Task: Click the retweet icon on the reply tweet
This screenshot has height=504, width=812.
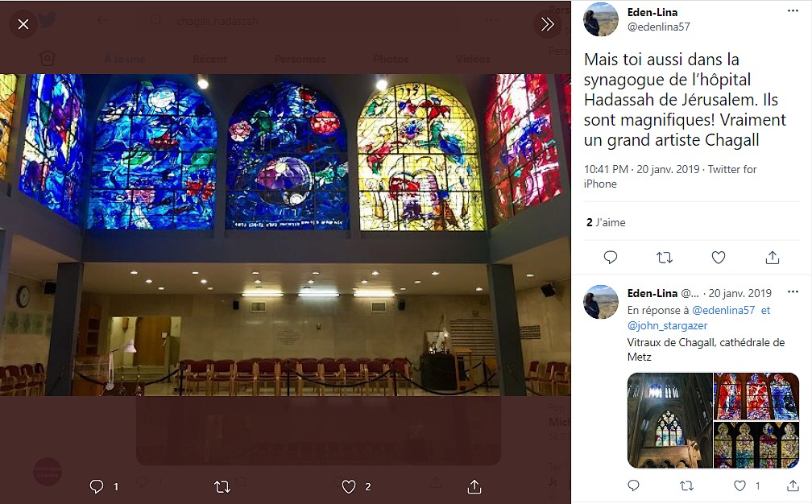Action: click(686, 486)
